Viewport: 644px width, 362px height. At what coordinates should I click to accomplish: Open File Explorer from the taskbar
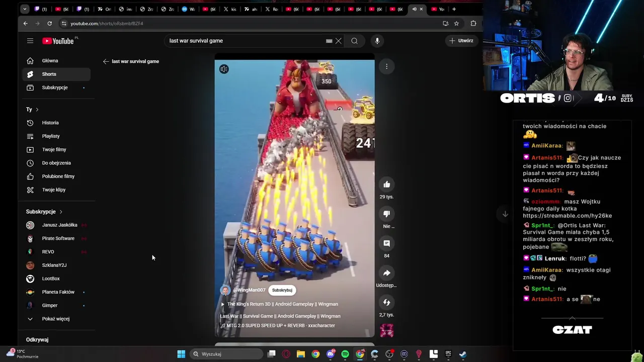[x=301, y=354]
